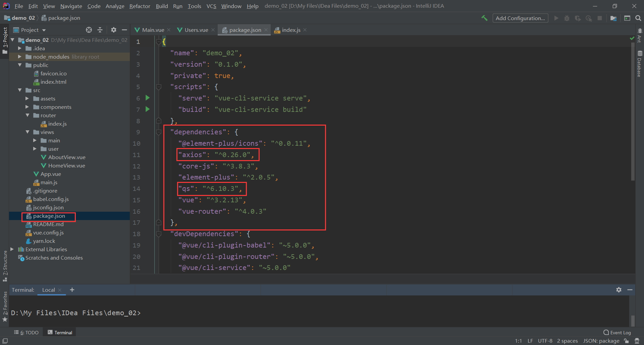The height and width of the screenshot is (345, 644).
Task: Expand the components folder
Action: [x=27, y=107]
